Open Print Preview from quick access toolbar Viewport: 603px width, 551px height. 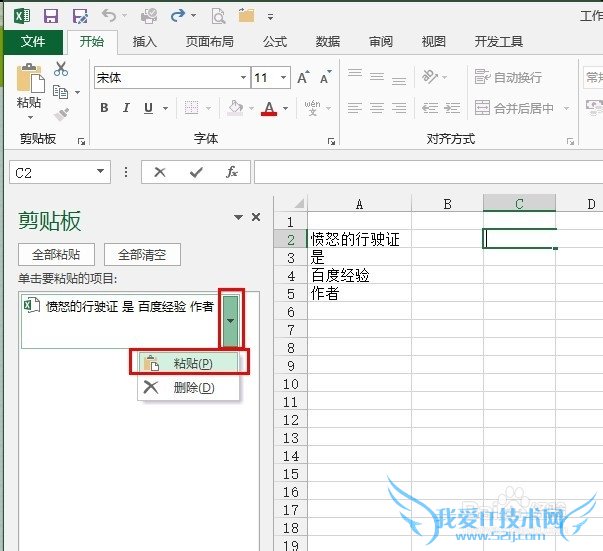coord(218,16)
